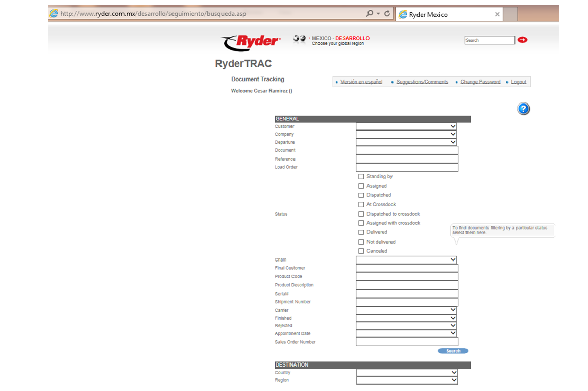Click the address bar magnifier search icon
The image size is (588, 391).
370,14
